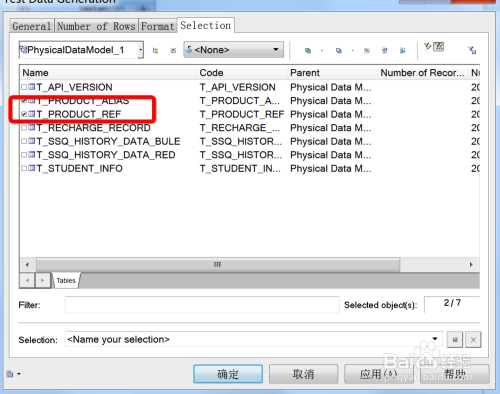Click the Selected object(s) count field
This screenshot has height=394, width=500.
(452, 304)
